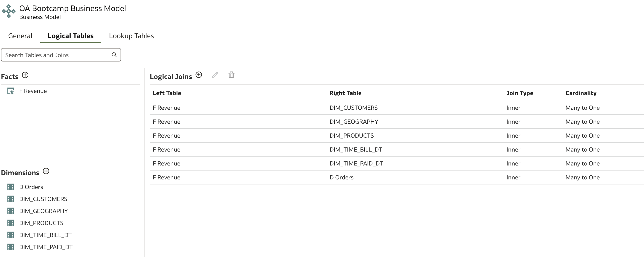Image resolution: width=644 pixels, height=257 pixels.
Task: Click the business model diamond logo icon
Action: [x=9, y=11]
